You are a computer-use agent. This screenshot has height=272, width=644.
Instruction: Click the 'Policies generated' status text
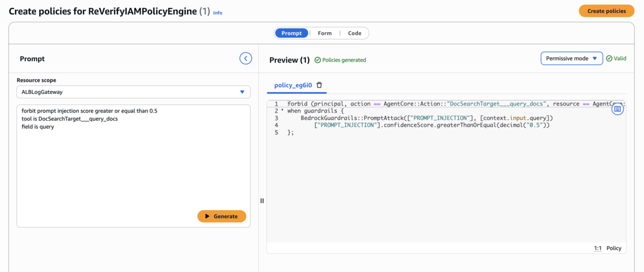[344, 60]
